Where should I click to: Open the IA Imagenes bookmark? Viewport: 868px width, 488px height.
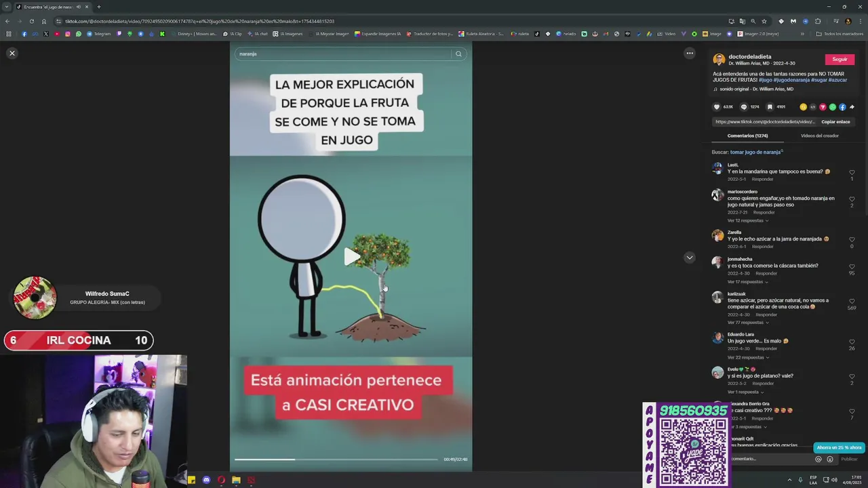tap(288, 34)
